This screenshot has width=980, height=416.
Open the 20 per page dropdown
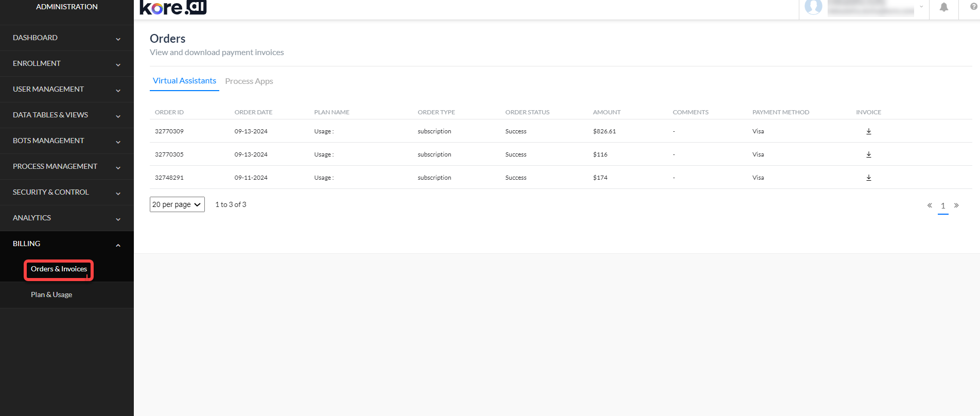click(177, 204)
